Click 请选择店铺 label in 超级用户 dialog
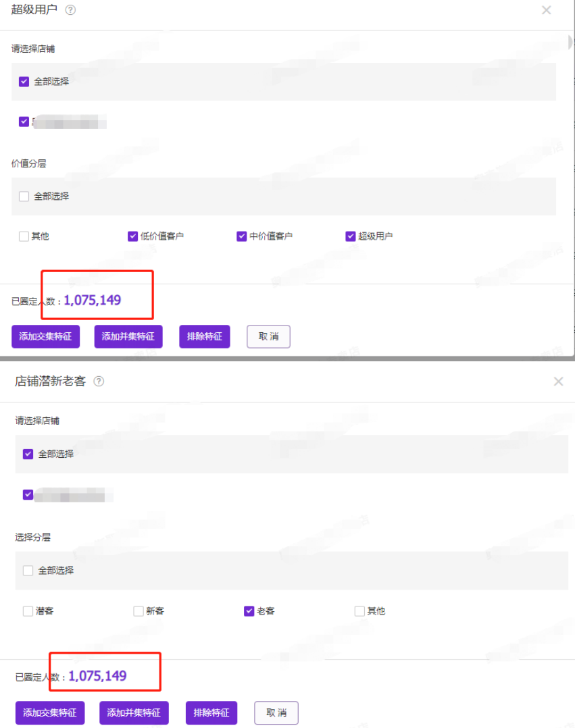Screen dimensions: 575x728 click(33, 49)
